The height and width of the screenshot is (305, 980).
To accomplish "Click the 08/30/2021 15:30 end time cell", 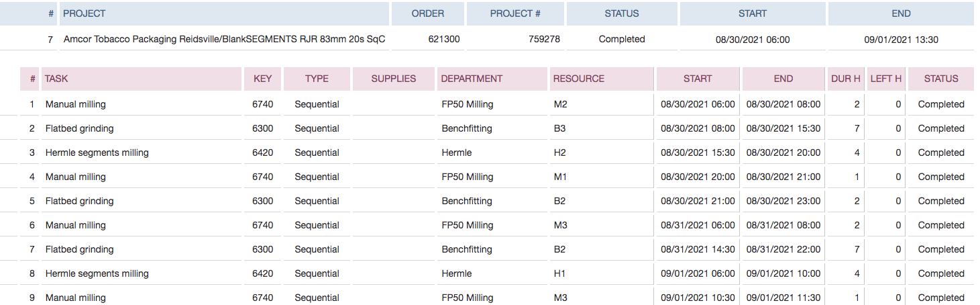I will (x=783, y=128).
